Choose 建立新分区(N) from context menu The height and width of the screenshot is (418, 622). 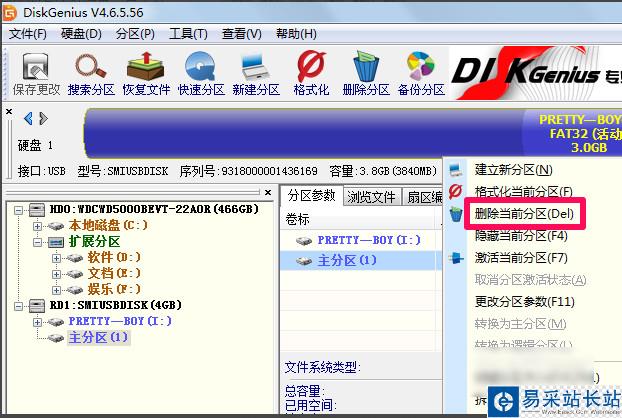(513, 170)
